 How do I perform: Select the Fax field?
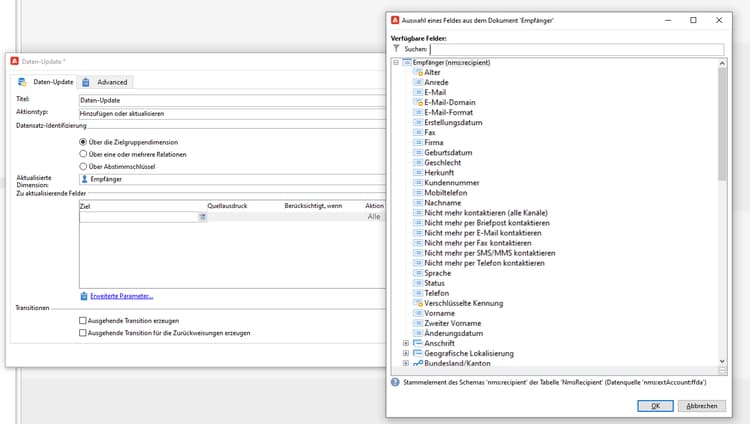pos(430,133)
